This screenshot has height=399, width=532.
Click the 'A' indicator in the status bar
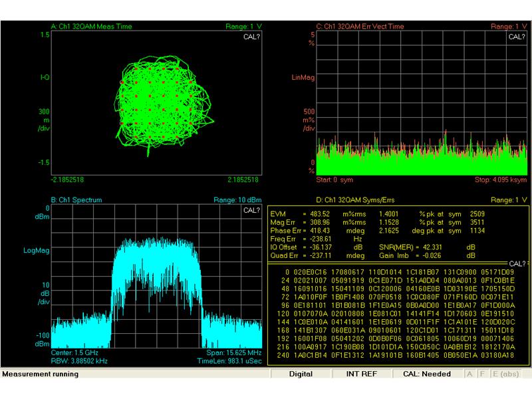tap(469, 374)
